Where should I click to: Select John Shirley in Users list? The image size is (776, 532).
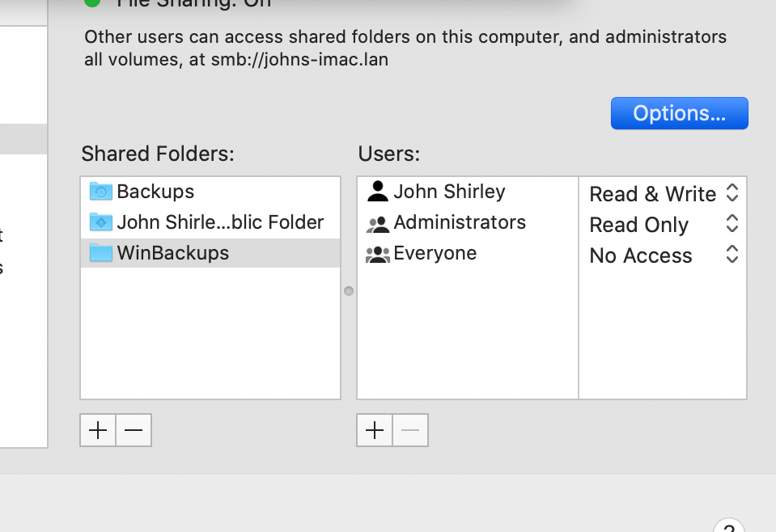pos(449,192)
